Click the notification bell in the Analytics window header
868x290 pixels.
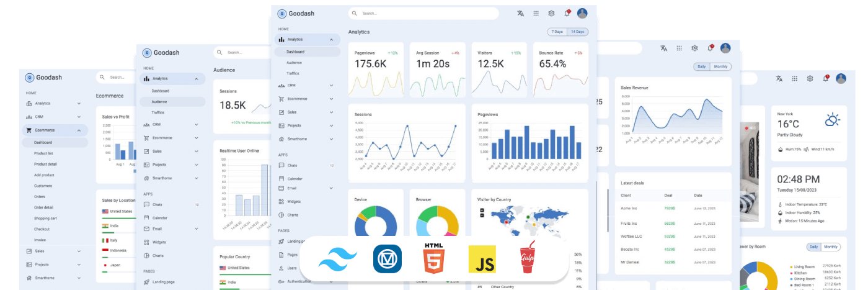pos(567,13)
